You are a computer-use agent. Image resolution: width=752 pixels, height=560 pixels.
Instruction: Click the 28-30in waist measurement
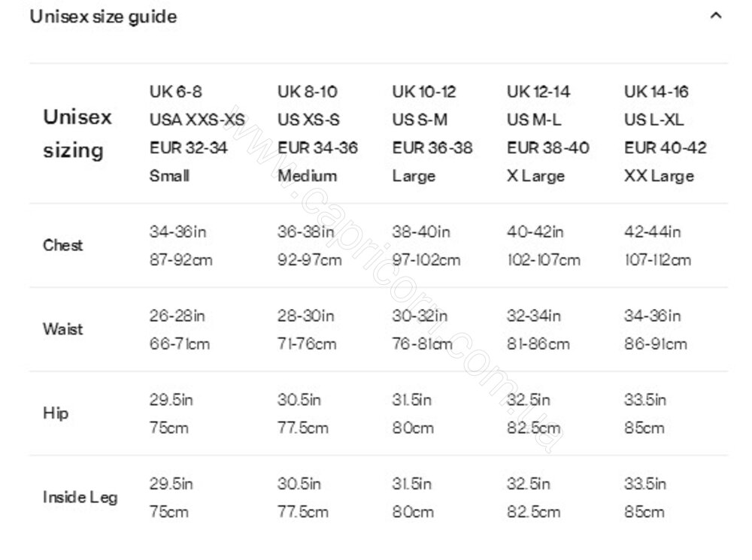[305, 316]
